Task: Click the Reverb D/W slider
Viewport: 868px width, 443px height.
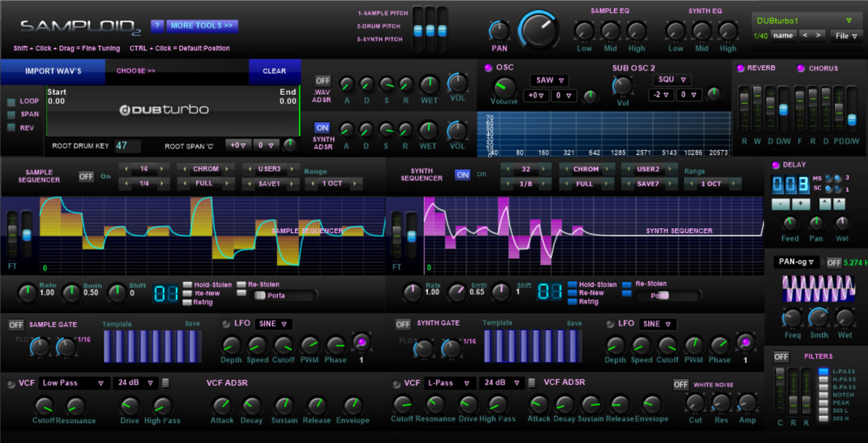Action: click(x=783, y=110)
